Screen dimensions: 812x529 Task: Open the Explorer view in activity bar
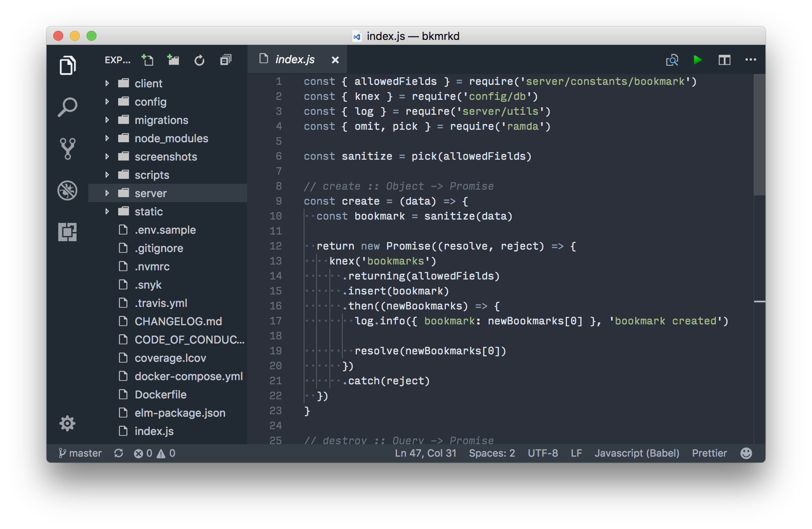(67, 65)
